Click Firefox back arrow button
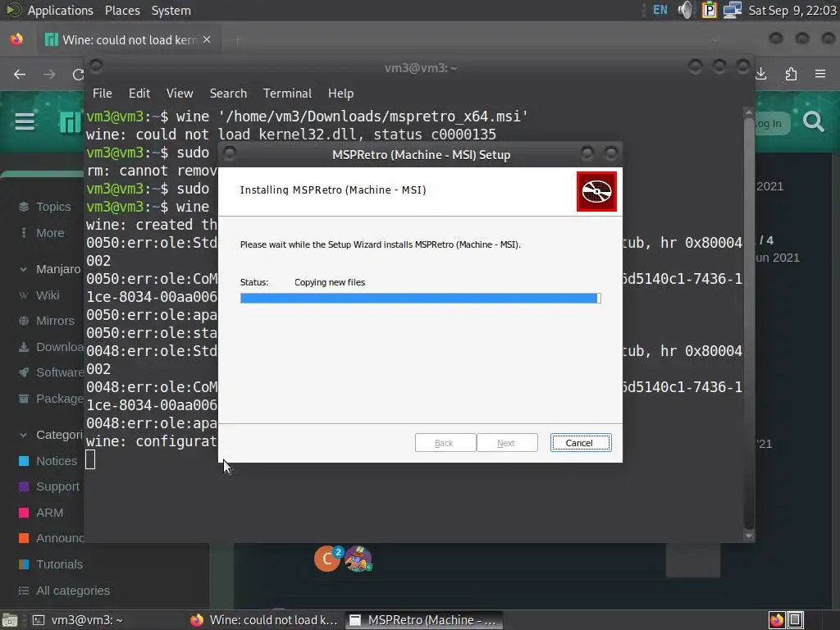 (20, 74)
